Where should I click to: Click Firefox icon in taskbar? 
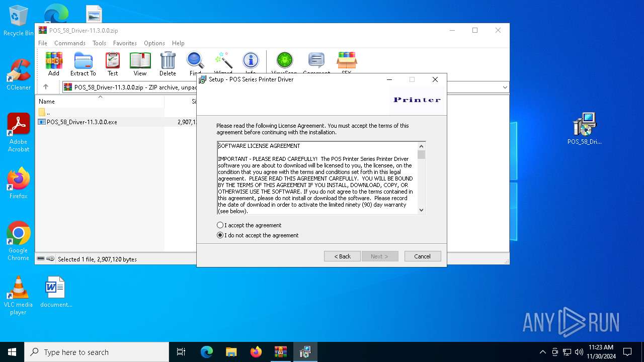tap(256, 352)
